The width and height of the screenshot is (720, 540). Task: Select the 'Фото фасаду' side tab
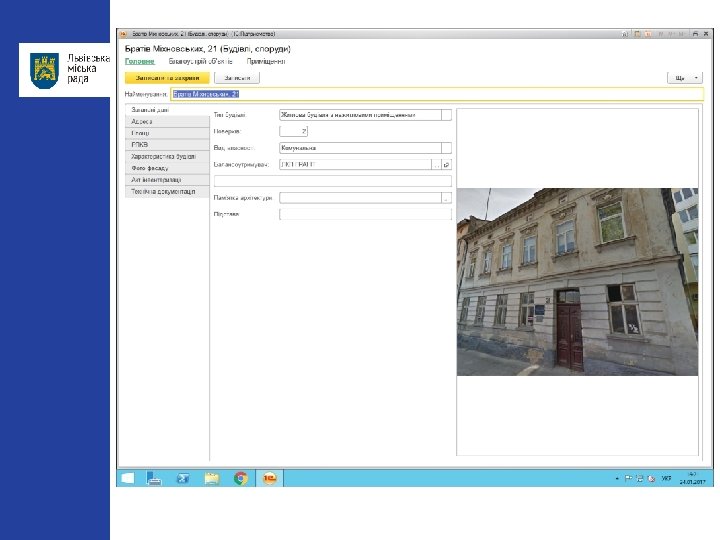pyautogui.click(x=167, y=168)
